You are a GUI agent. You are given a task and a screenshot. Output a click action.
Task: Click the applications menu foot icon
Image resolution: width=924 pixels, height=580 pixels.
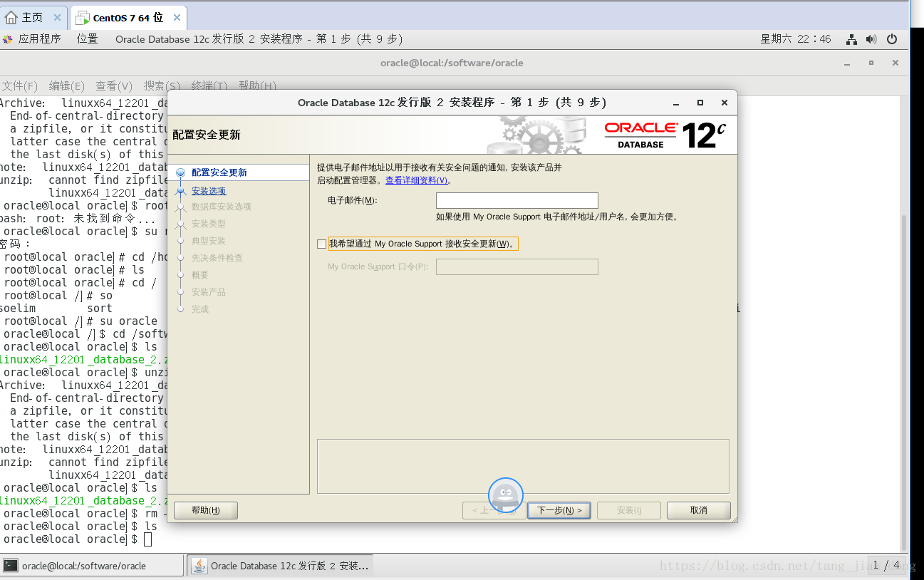coord(8,39)
